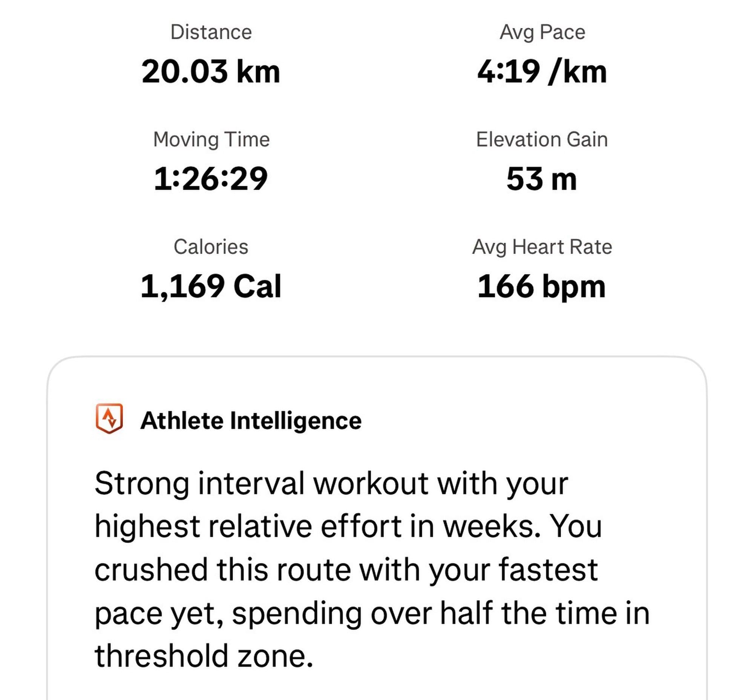Select the 20.03 km distance value
Viewport: 754px width, 700px height.
211,72
